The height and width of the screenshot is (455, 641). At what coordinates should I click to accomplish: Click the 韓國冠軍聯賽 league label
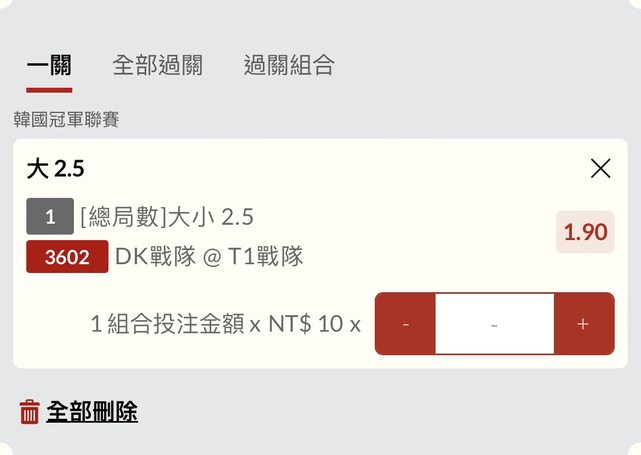tap(67, 120)
